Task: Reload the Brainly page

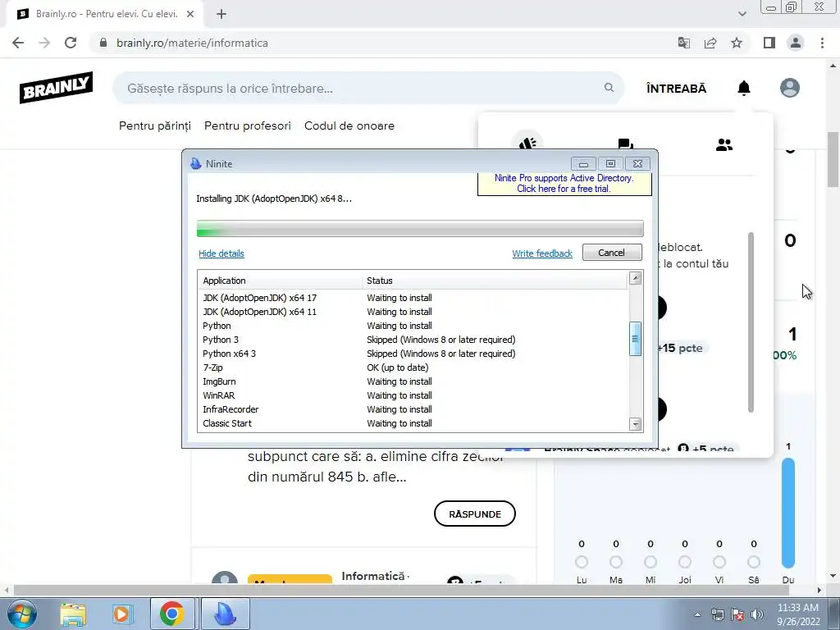Action: point(71,43)
